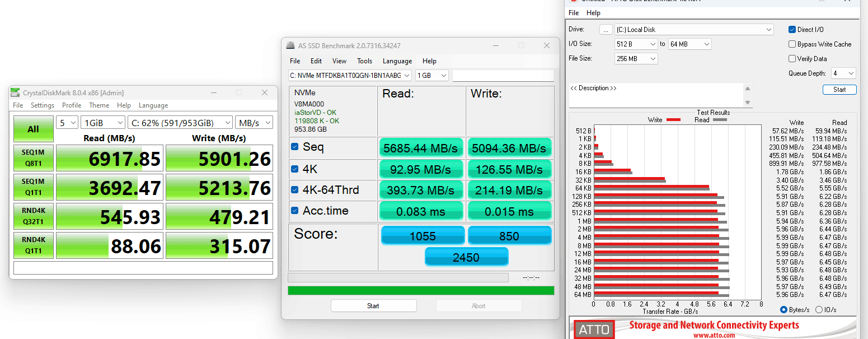Click the 315.07 write result

click(x=219, y=245)
